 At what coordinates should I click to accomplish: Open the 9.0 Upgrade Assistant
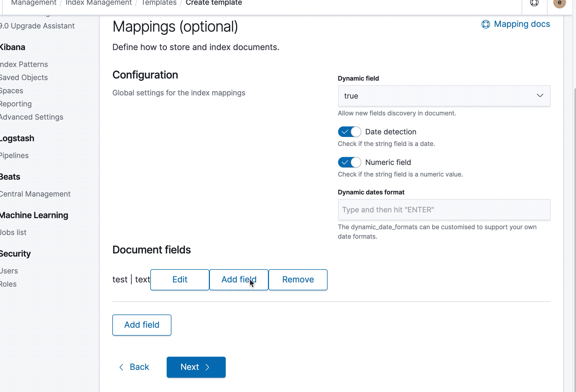tap(37, 26)
